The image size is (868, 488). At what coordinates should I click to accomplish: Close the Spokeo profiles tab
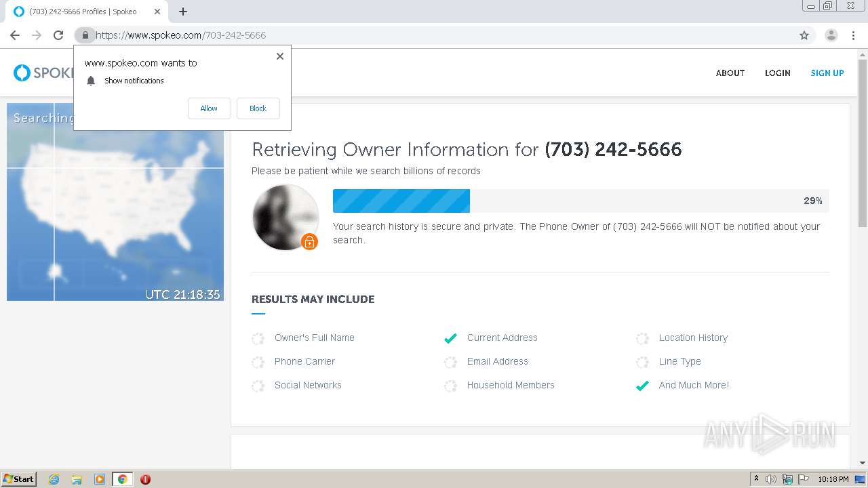(157, 12)
